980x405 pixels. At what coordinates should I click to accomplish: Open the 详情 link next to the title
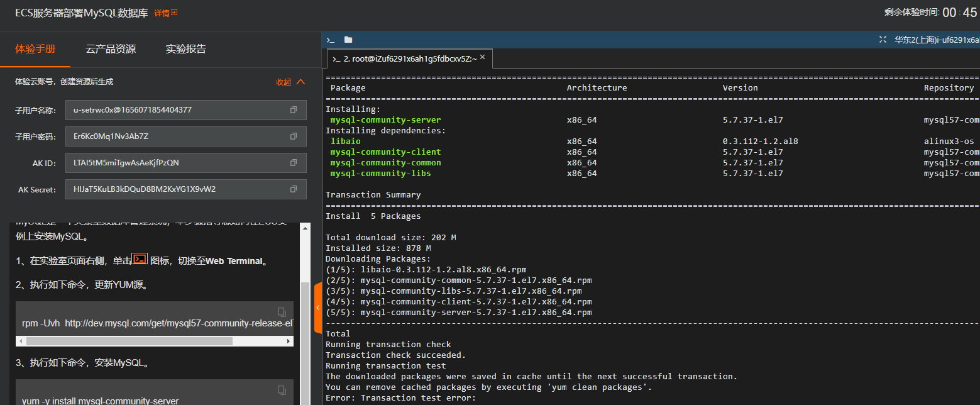(166, 13)
